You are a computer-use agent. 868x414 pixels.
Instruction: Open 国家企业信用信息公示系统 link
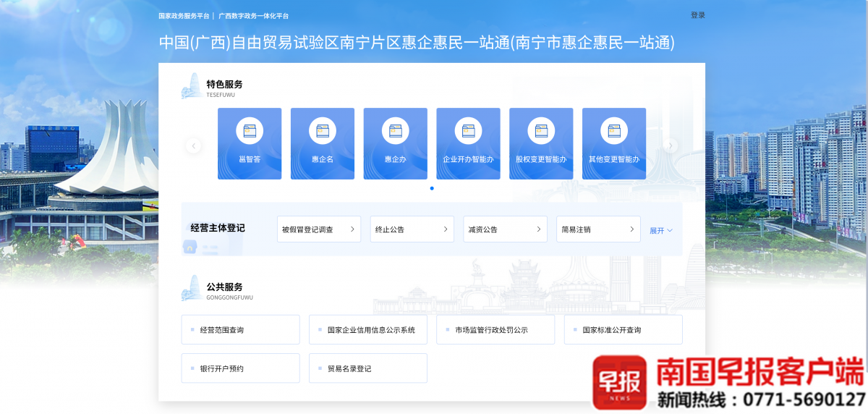367,330
